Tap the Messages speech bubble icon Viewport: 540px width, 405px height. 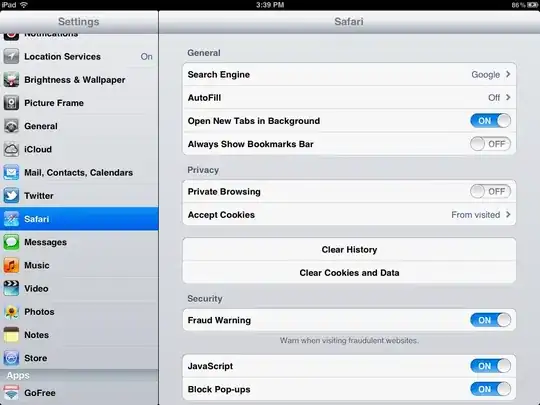11,242
